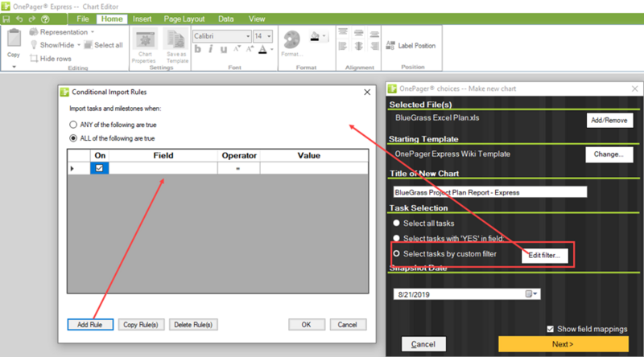Toggle underline font formatting
The height and width of the screenshot is (357, 644).
pyautogui.click(x=224, y=49)
